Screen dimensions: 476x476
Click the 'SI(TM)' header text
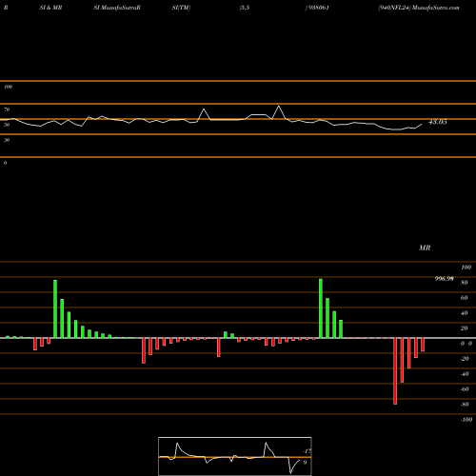point(181,8)
